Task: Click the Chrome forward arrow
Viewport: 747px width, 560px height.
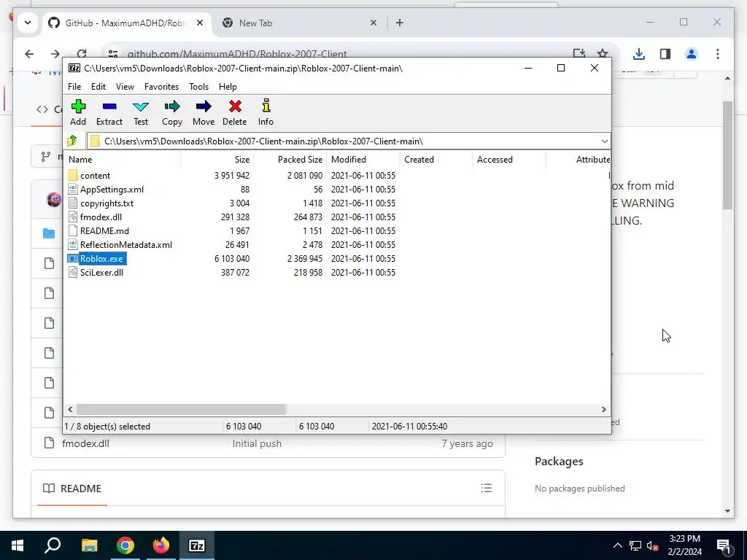Action: (x=55, y=54)
